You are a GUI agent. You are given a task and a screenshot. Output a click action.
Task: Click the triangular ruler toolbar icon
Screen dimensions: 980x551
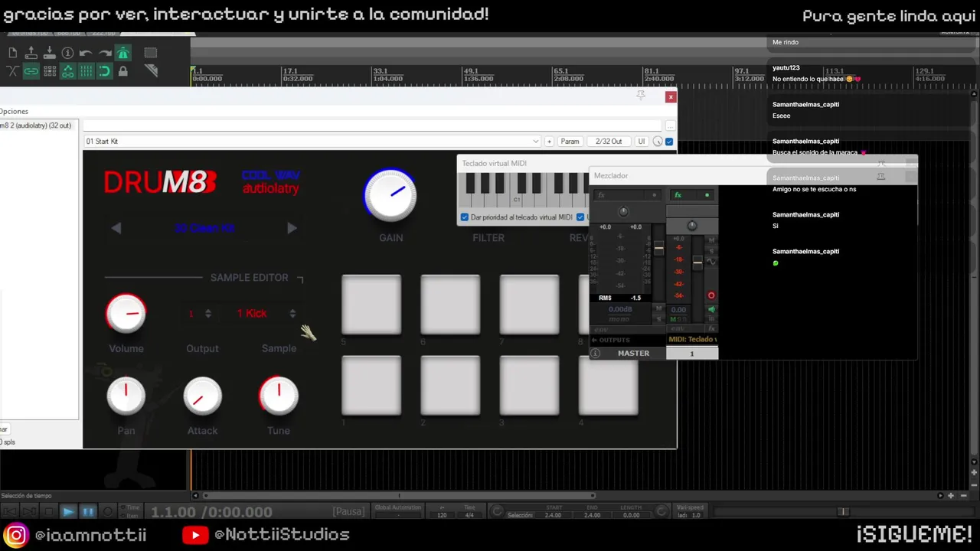pos(150,71)
